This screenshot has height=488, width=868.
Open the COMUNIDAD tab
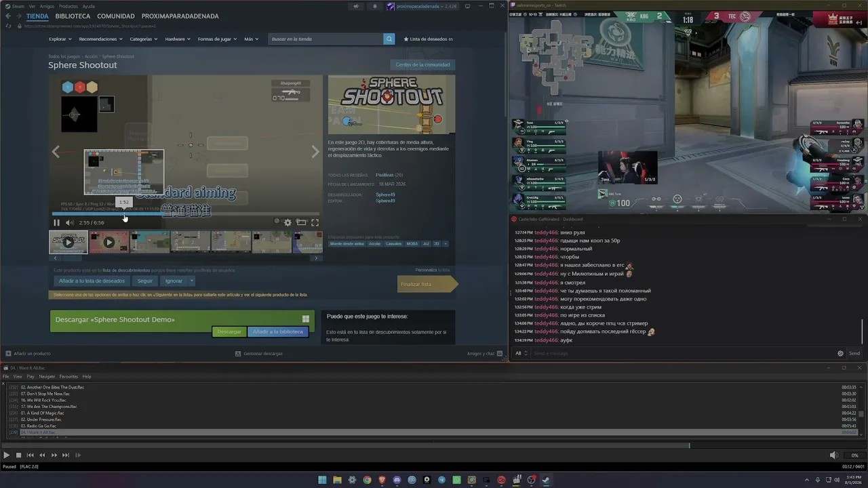point(115,16)
